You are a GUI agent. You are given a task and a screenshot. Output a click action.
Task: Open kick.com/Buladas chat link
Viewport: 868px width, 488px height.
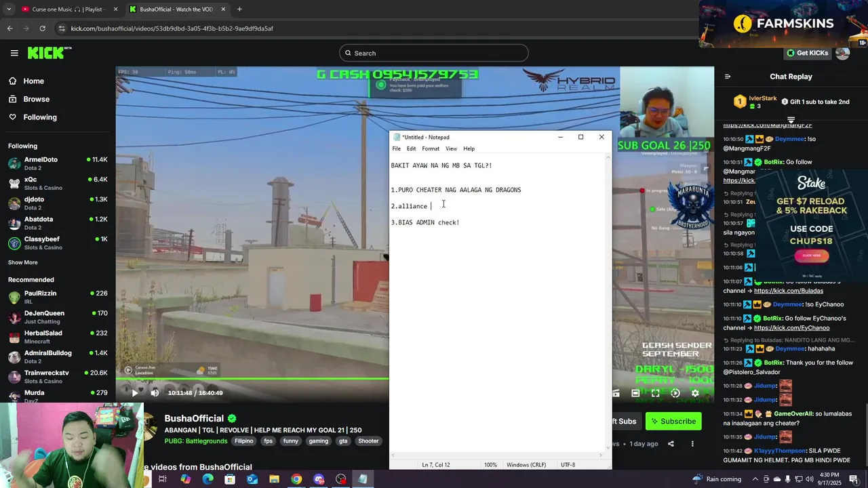point(789,291)
